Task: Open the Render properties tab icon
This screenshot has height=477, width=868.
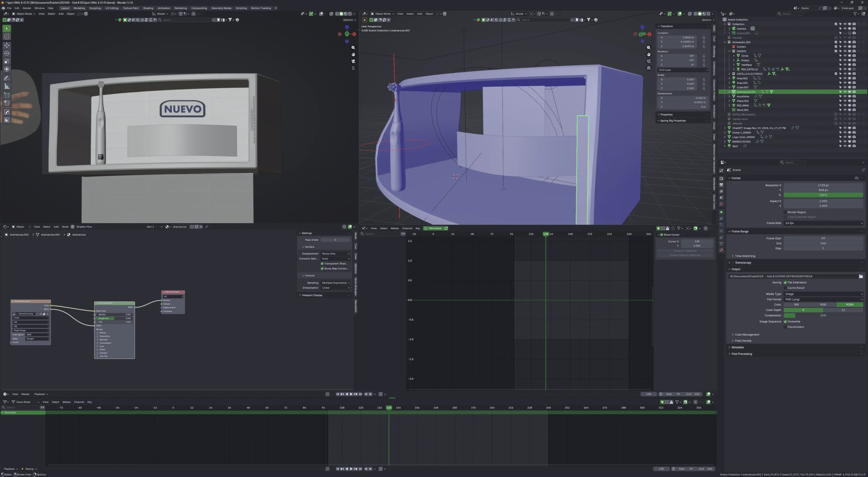Action: (x=721, y=179)
